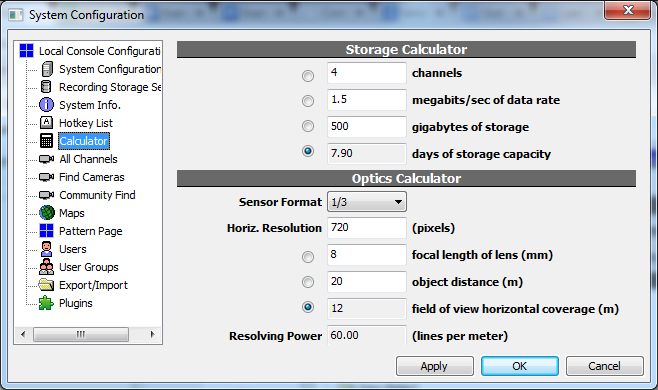Image resolution: width=658 pixels, height=390 pixels.
Task: Click the Community Find camera icon
Action: 47,195
